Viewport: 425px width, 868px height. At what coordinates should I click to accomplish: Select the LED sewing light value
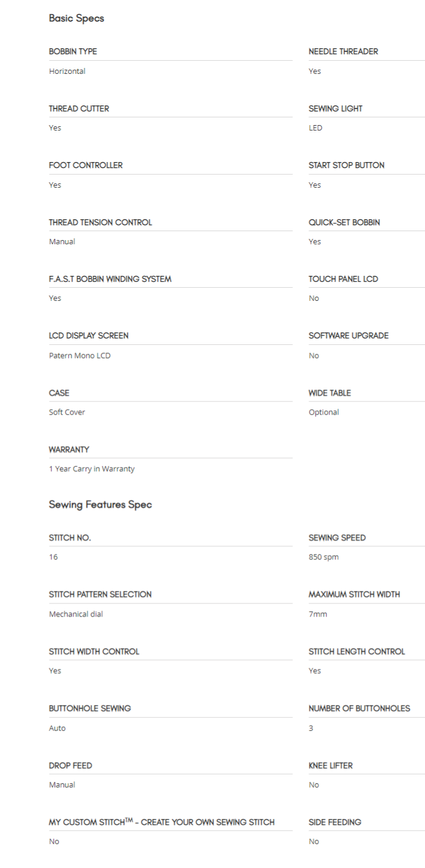[x=315, y=128]
